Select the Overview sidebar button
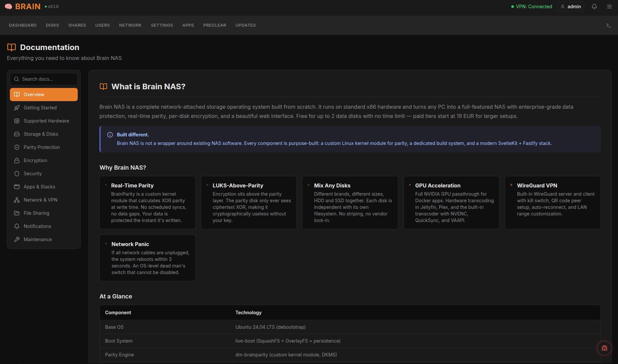Image resolution: width=618 pixels, height=364 pixels. pyautogui.click(x=44, y=95)
